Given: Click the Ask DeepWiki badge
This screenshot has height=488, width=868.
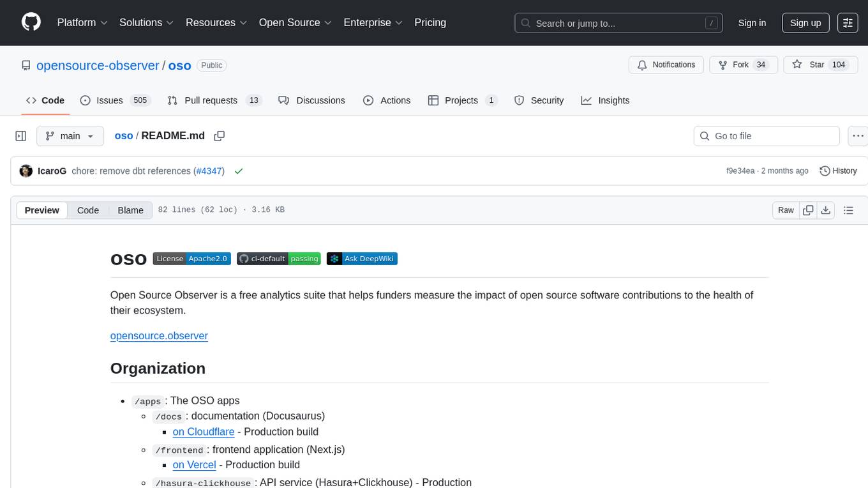Looking at the screenshot, I should tap(362, 259).
